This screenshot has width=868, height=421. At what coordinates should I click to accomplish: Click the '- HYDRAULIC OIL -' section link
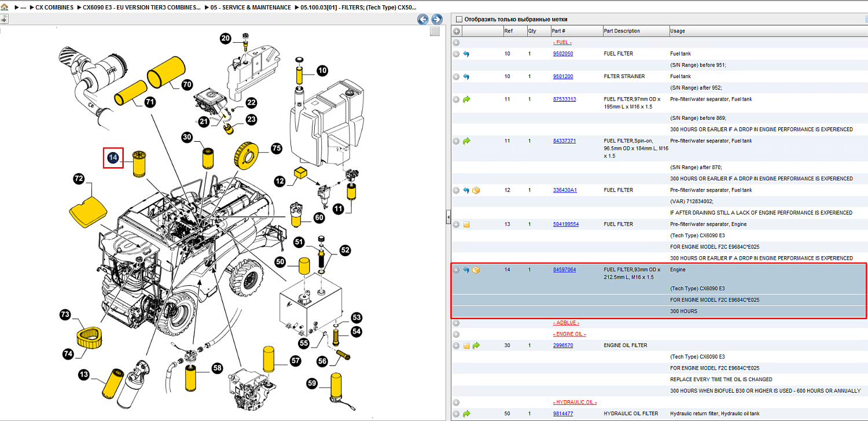575,402
